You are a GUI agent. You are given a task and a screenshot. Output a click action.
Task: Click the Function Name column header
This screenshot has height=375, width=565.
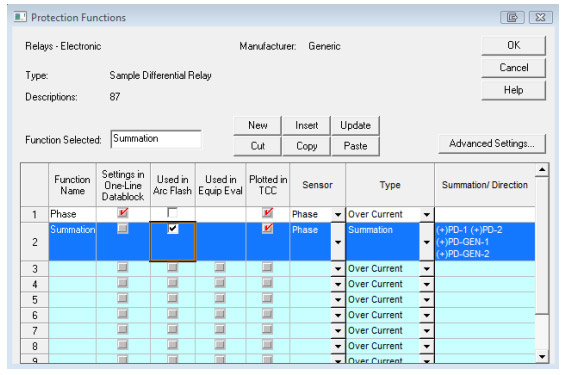72,185
